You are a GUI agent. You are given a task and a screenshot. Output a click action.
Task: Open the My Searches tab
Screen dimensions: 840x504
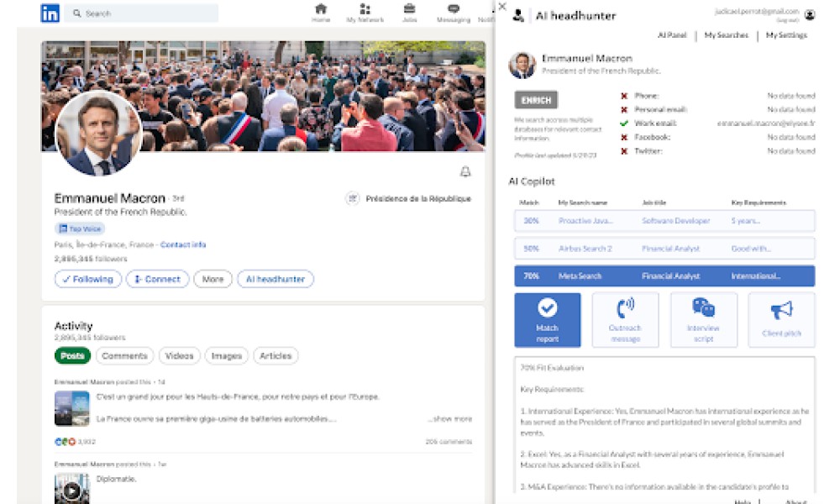726,34
